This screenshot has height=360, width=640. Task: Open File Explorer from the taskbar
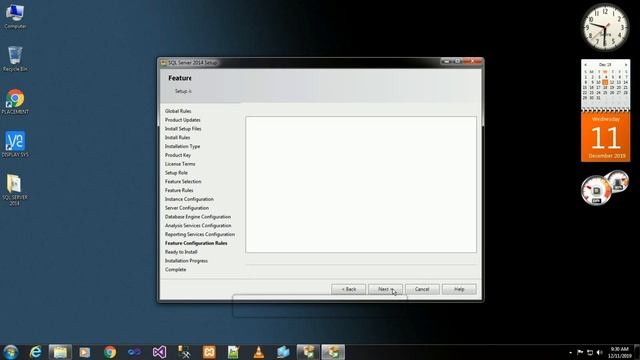click(x=60, y=352)
